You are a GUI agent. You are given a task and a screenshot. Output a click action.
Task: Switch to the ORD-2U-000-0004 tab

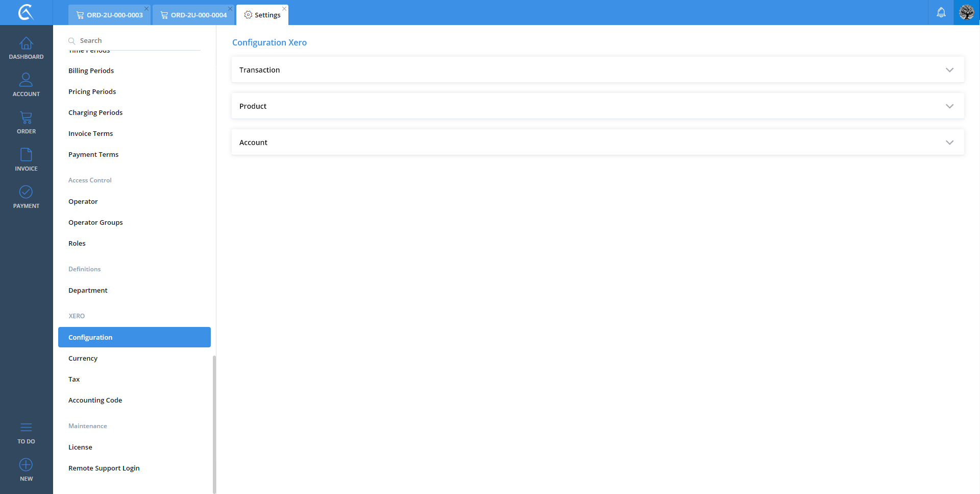point(193,15)
